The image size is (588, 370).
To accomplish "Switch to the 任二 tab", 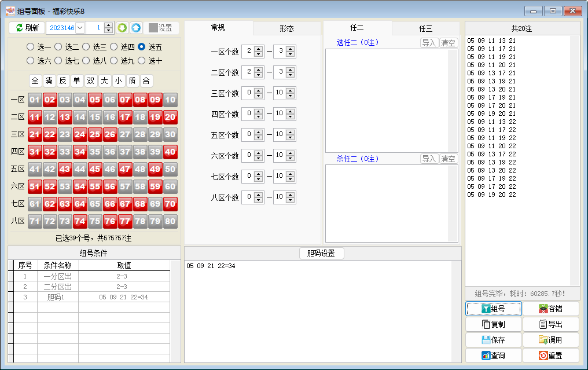I will click(357, 28).
